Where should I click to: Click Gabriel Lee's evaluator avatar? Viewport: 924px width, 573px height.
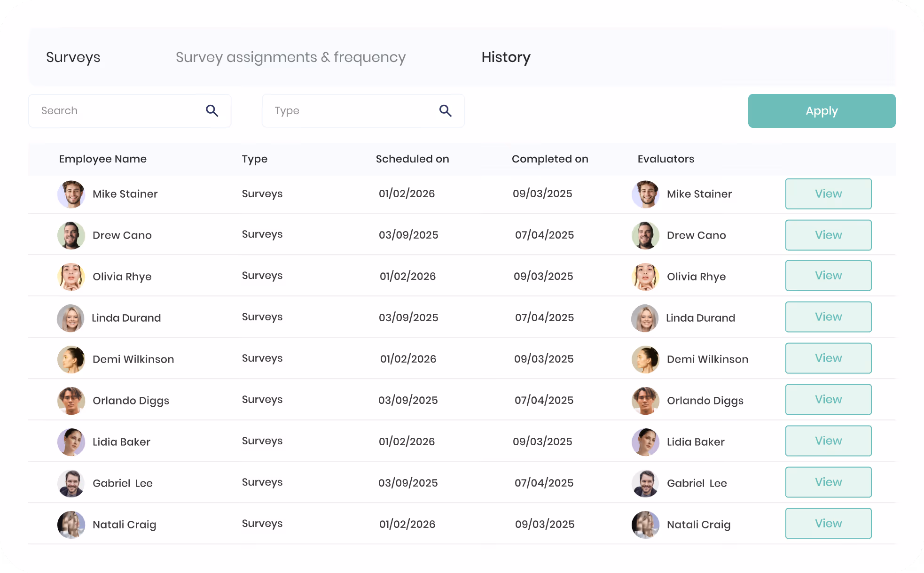[645, 483]
